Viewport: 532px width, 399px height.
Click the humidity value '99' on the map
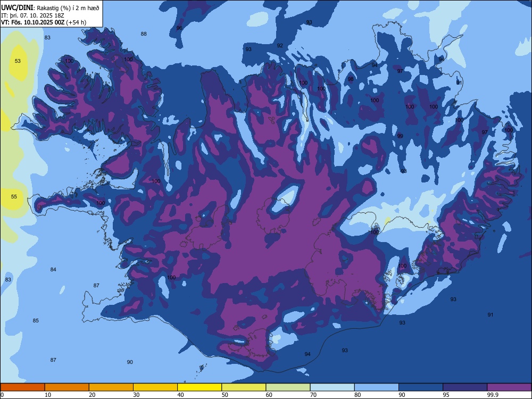pos(400,136)
